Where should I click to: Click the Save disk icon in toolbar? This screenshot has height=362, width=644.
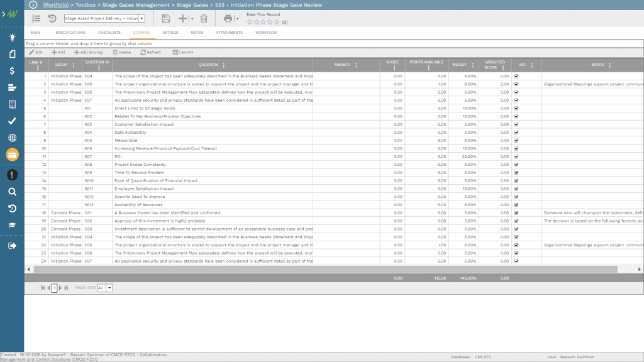click(x=166, y=19)
